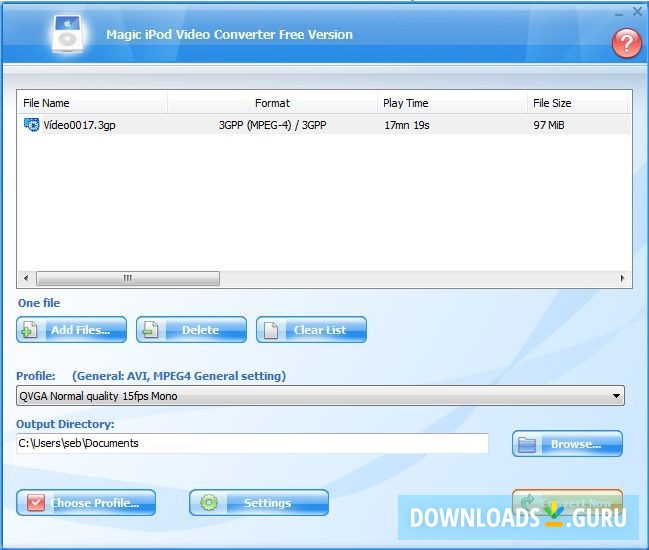
Task: Click format cell 3GPP (MPEG-4) / 3GPP
Action: [x=272, y=125]
